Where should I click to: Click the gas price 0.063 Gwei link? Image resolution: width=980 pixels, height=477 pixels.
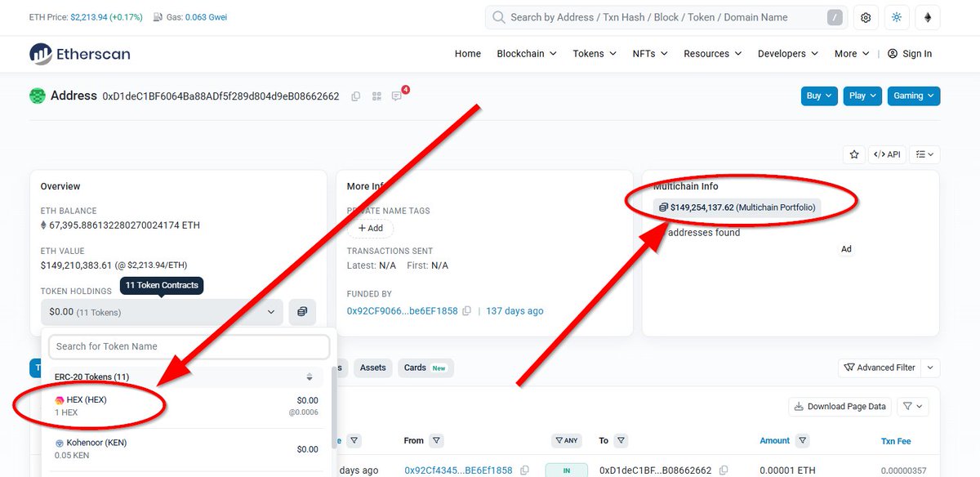coord(206,17)
